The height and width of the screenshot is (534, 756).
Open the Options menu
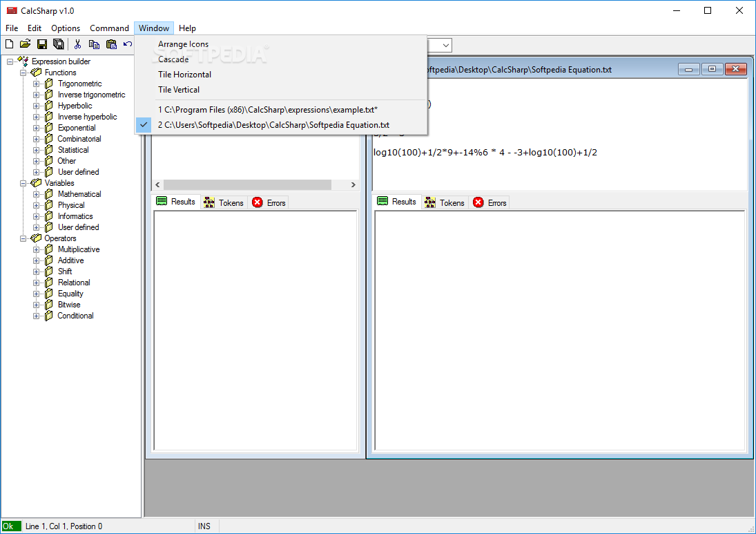click(66, 28)
